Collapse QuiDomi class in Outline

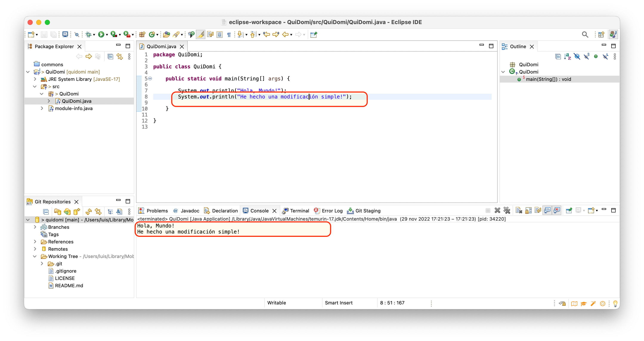[x=503, y=72]
